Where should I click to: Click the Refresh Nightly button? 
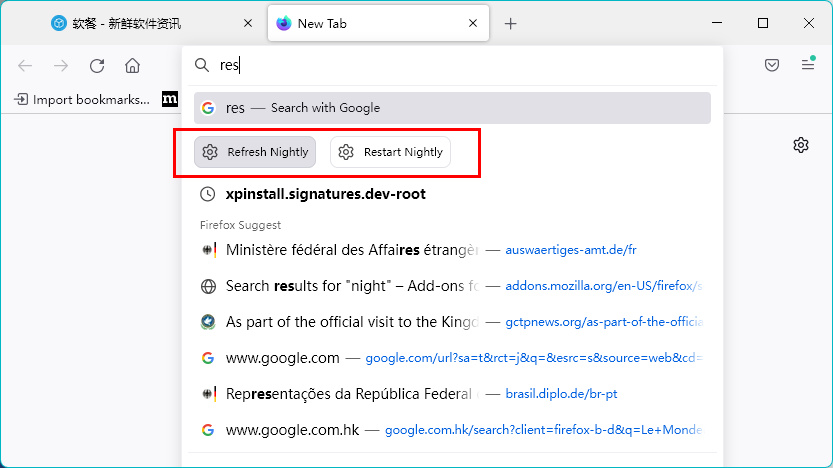[x=255, y=152]
